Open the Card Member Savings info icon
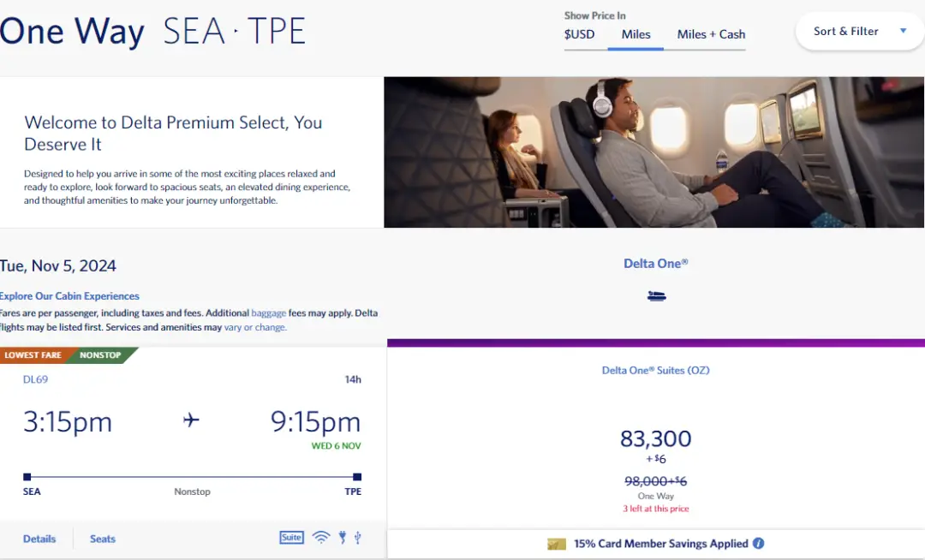Screen dimensions: 925x560 [759, 544]
